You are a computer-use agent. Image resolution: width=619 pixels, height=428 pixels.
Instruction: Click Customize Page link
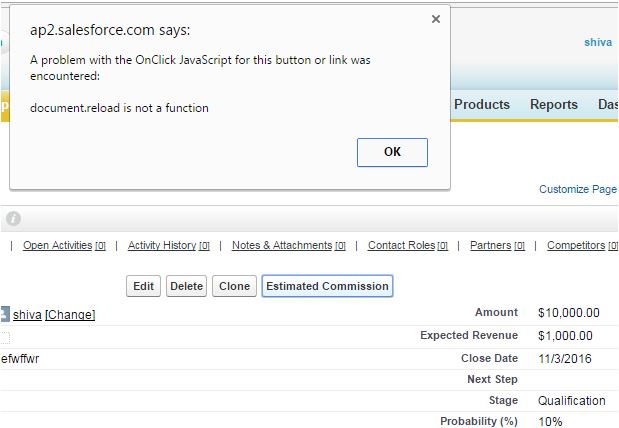click(x=577, y=189)
